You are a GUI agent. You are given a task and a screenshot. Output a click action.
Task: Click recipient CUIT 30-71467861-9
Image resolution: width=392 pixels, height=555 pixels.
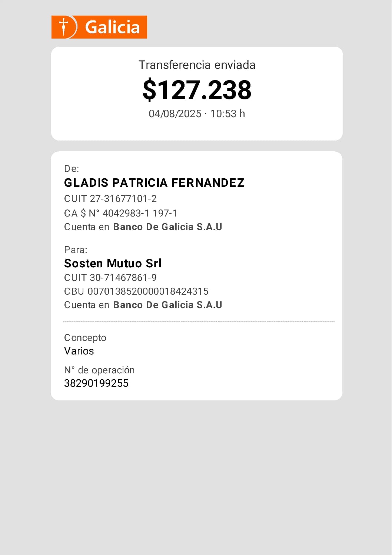point(110,278)
